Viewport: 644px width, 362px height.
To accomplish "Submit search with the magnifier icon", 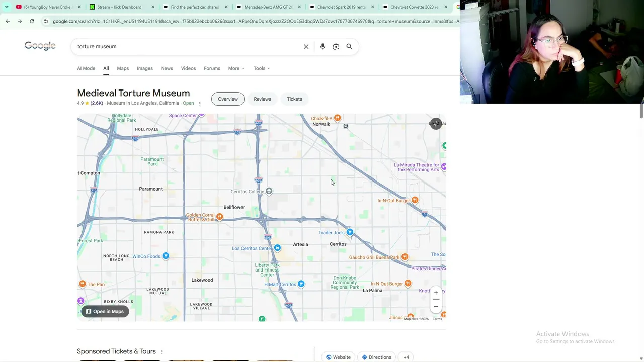I will click(x=349, y=46).
